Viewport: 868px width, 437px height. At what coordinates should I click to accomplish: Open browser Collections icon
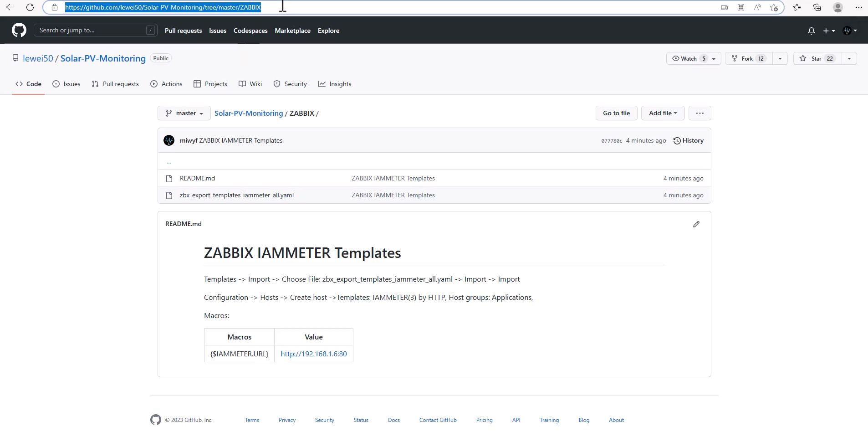(x=817, y=7)
